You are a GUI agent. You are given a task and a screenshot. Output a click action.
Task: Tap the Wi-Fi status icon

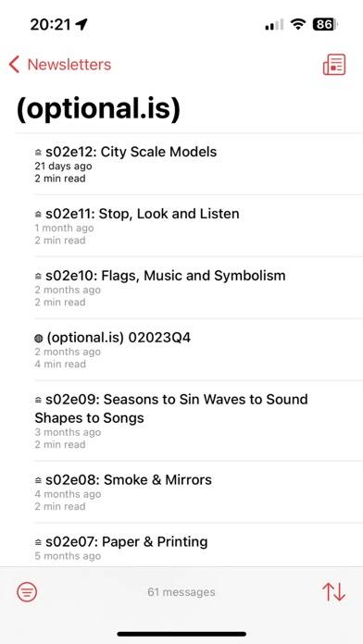coord(297,25)
